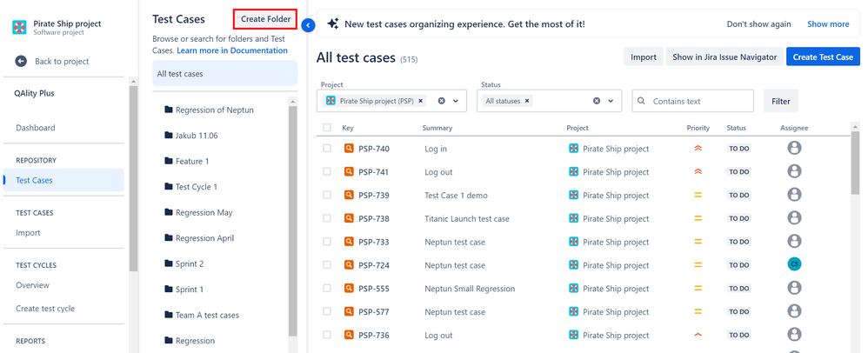Click unassigned avatar in PSP-555 row
This screenshot has height=353, width=868.
pyautogui.click(x=794, y=288)
